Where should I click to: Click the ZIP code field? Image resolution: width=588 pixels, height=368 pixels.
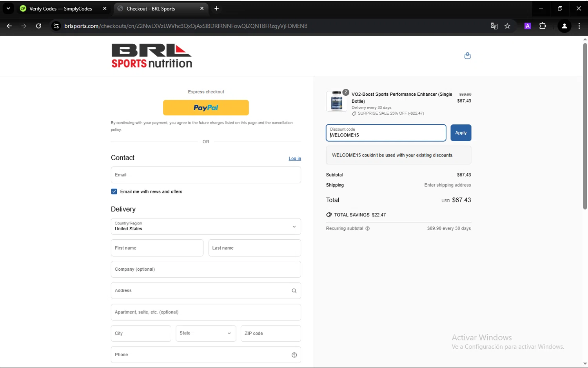(x=270, y=333)
